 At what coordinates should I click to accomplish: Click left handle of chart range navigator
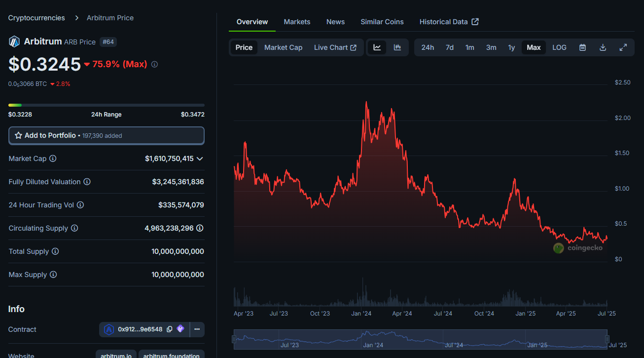coord(234,339)
